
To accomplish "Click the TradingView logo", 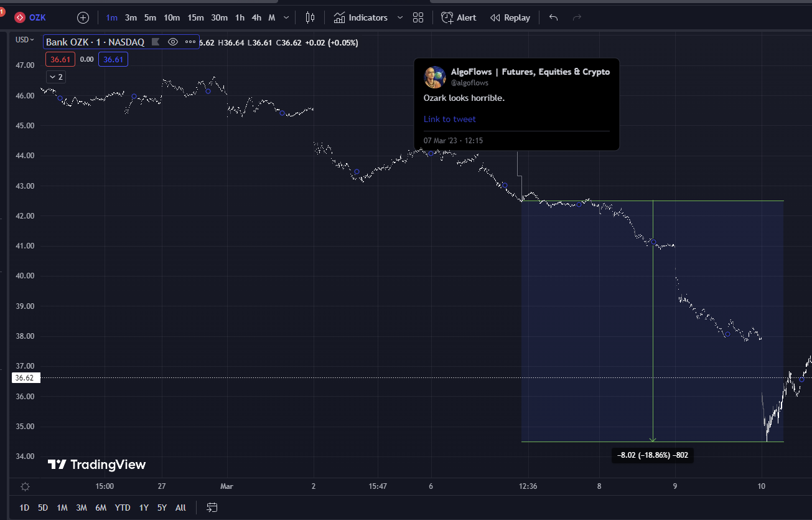I will [x=97, y=465].
